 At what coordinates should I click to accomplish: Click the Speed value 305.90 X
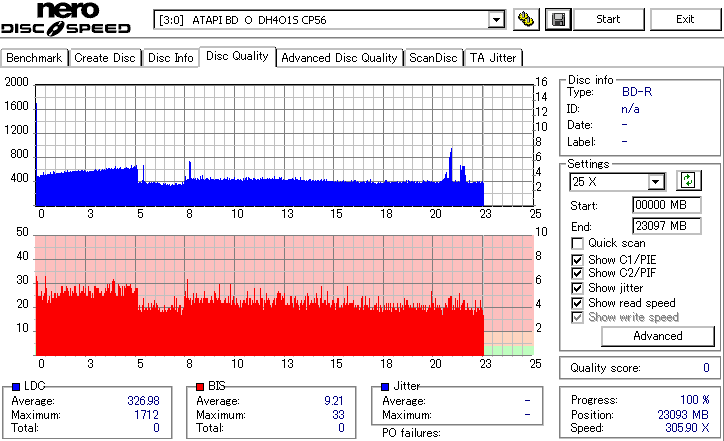[x=687, y=428]
